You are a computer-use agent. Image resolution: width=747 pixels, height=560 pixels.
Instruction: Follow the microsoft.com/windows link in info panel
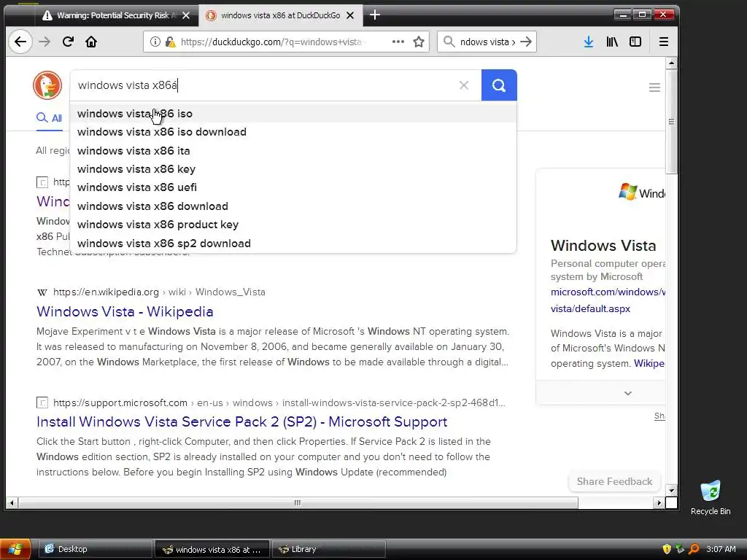(x=608, y=292)
